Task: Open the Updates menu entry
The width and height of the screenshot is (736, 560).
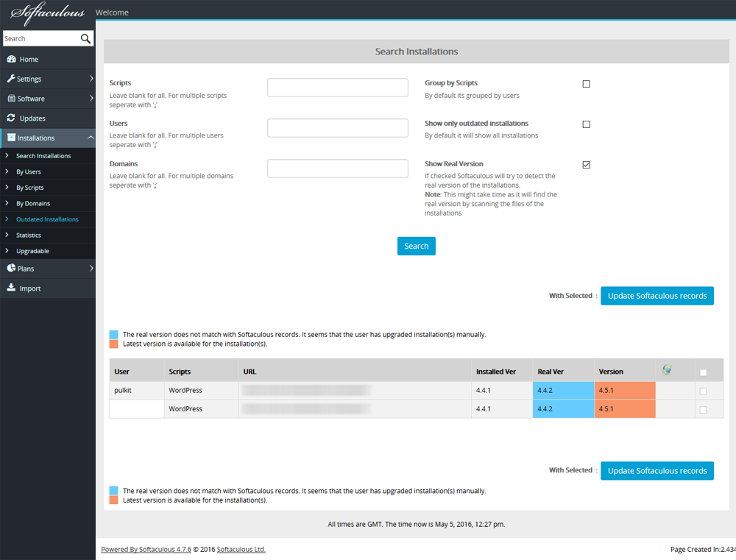Action: (47, 118)
